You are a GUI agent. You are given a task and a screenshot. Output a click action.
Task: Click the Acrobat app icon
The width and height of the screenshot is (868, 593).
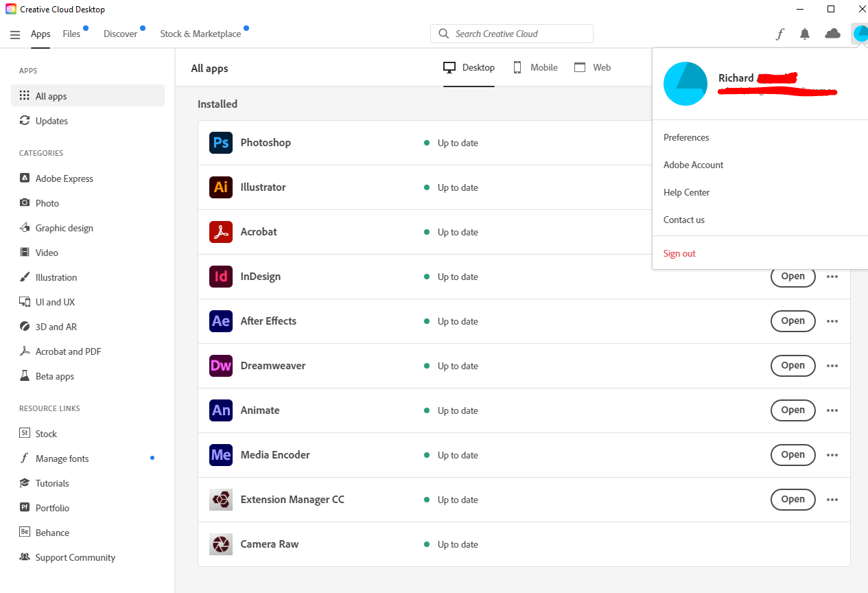[221, 232]
